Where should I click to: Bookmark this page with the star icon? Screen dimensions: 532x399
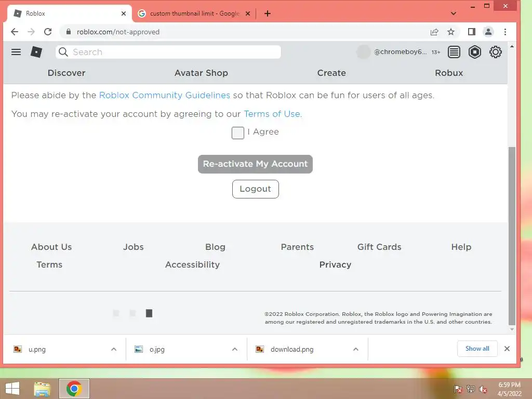(x=451, y=32)
